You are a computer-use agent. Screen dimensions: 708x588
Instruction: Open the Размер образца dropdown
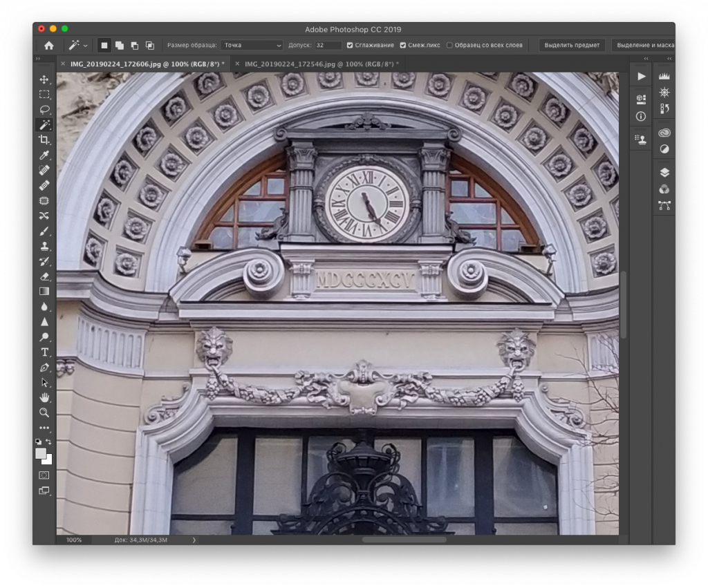pyautogui.click(x=252, y=46)
